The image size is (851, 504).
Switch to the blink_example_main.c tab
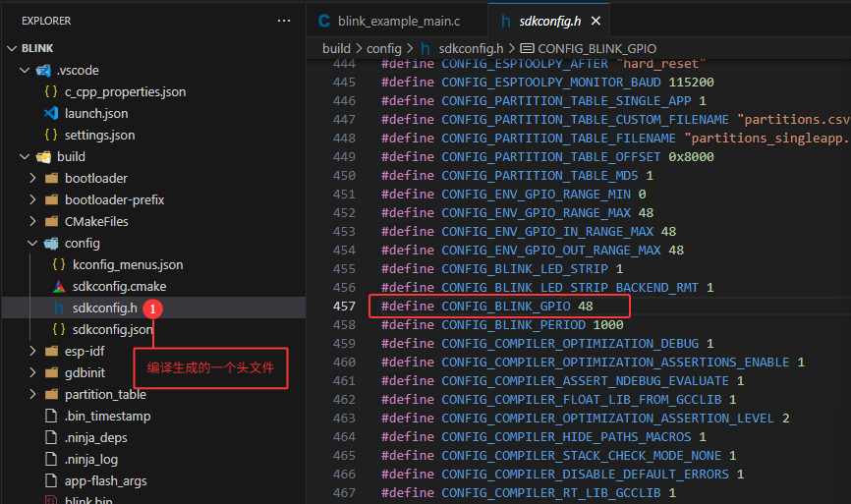(398, 22)
